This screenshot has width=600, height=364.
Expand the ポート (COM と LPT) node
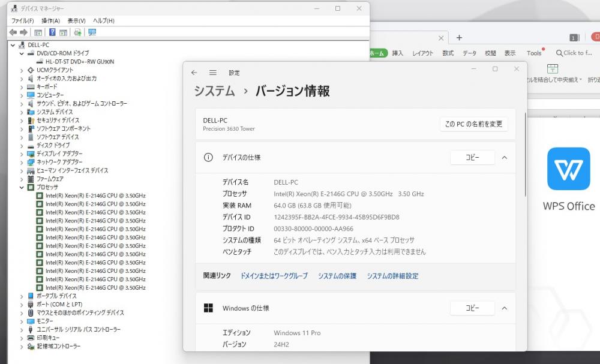[x=22, y=305]
